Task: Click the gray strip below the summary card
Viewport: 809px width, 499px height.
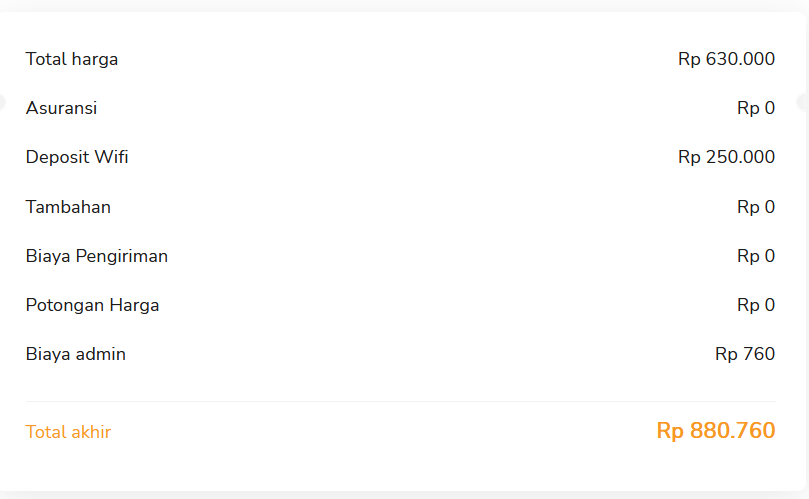Action: click(400, 494)
